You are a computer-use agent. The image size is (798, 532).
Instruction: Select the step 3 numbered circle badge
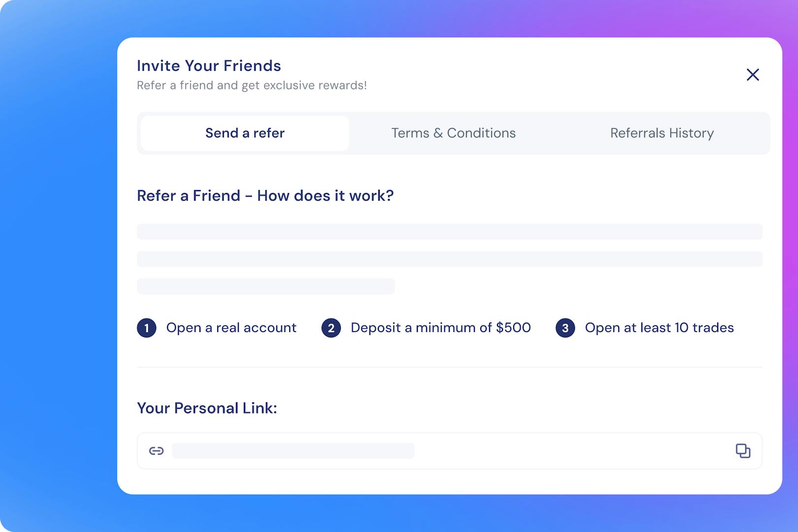coord(565,328)
